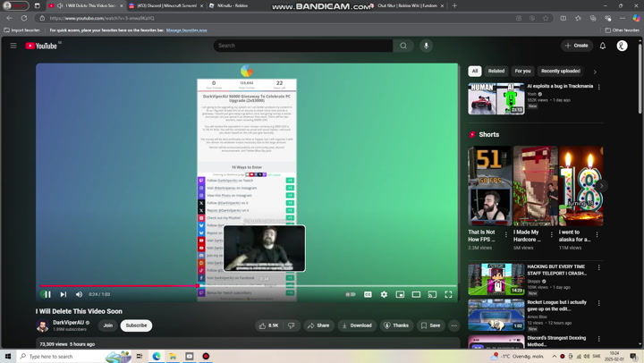Image resolution: width=644 pixels, height=363 pixels.
Task: Open options for 'That Is Not How FPS' short
Action: (506, 235)
